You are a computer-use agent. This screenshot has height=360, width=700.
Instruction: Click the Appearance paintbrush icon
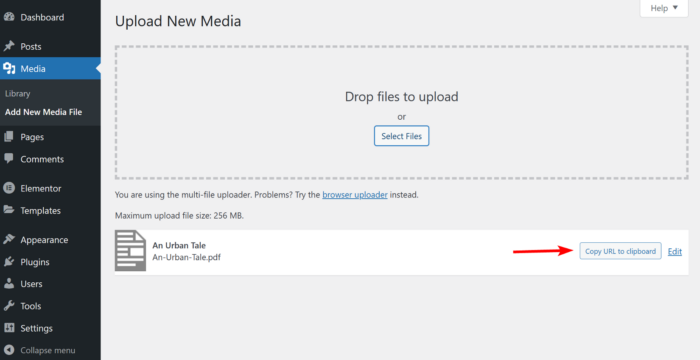(9, 240)
